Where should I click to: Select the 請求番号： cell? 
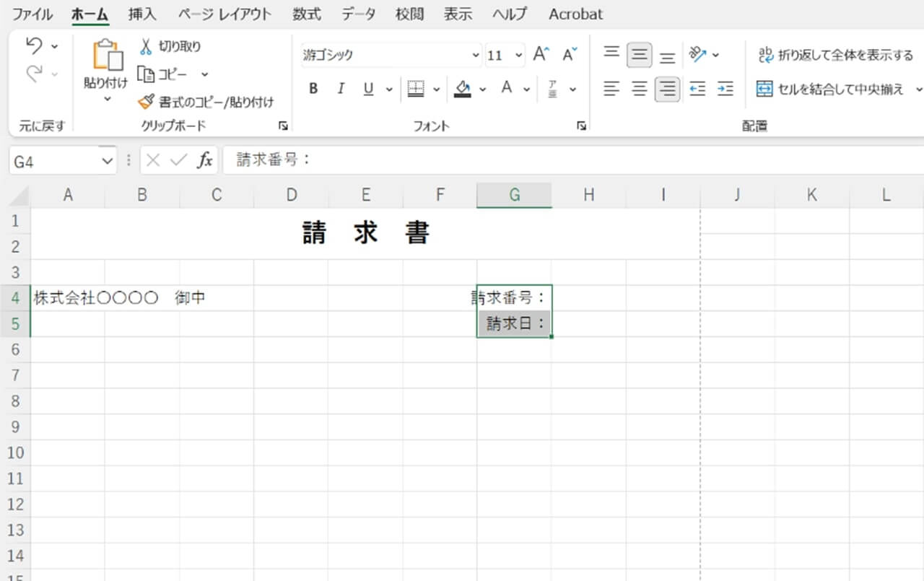point(514,297)
